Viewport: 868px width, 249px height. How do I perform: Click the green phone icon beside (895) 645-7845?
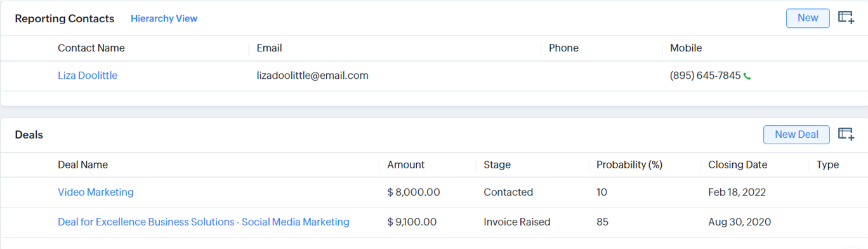747,76
